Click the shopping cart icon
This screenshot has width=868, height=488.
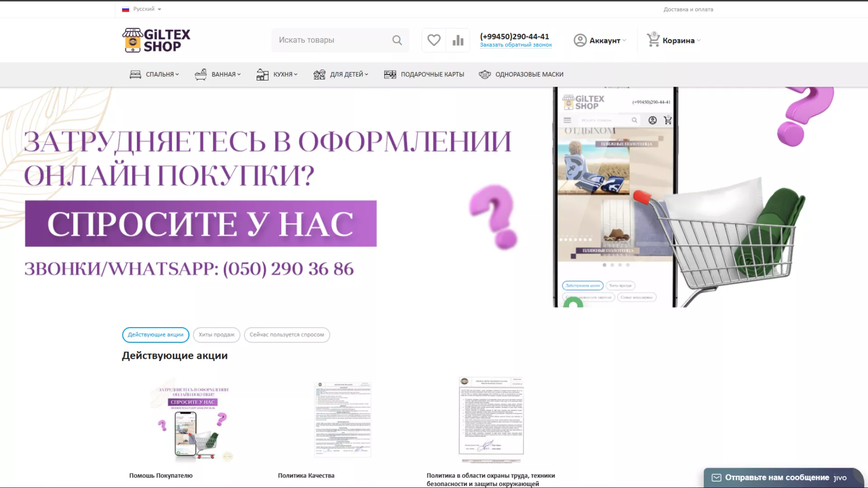[653, 40]
